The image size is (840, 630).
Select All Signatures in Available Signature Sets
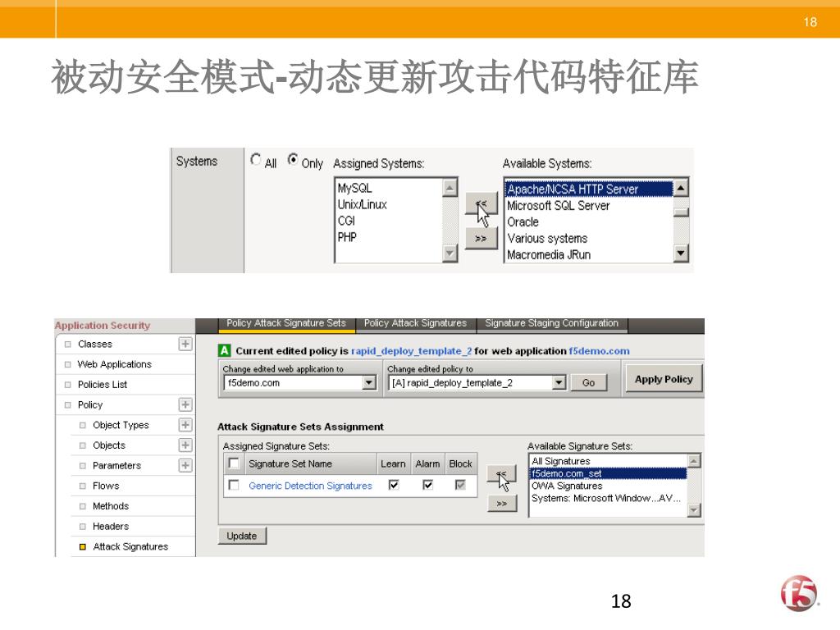point(560,461)
